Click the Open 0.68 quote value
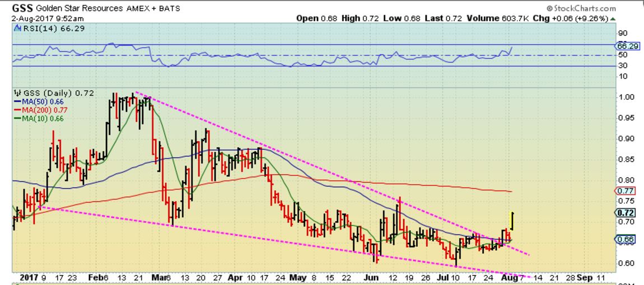The height and width of the screenshot is (285, 644). [316, 18]
